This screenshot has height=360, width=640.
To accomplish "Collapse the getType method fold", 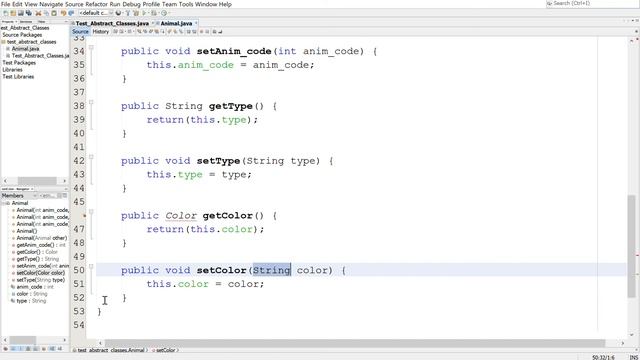I will coord(91,102).
